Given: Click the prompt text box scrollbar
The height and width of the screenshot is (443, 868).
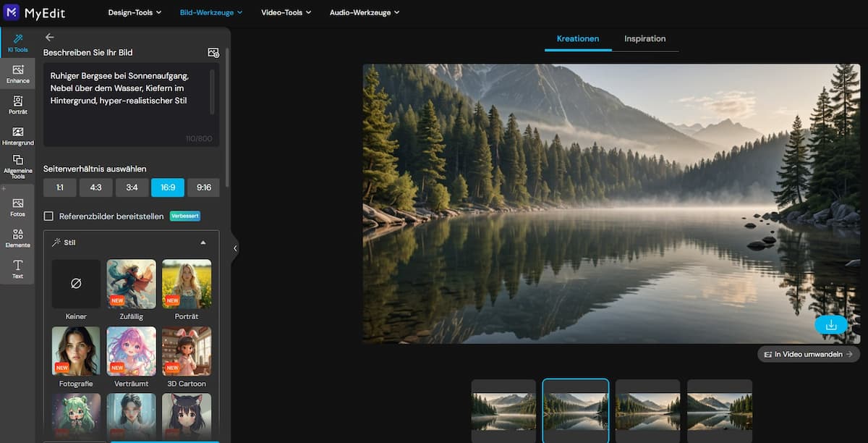Looking at the screenshot, I should pyautogui.click(x=212, y=91).
